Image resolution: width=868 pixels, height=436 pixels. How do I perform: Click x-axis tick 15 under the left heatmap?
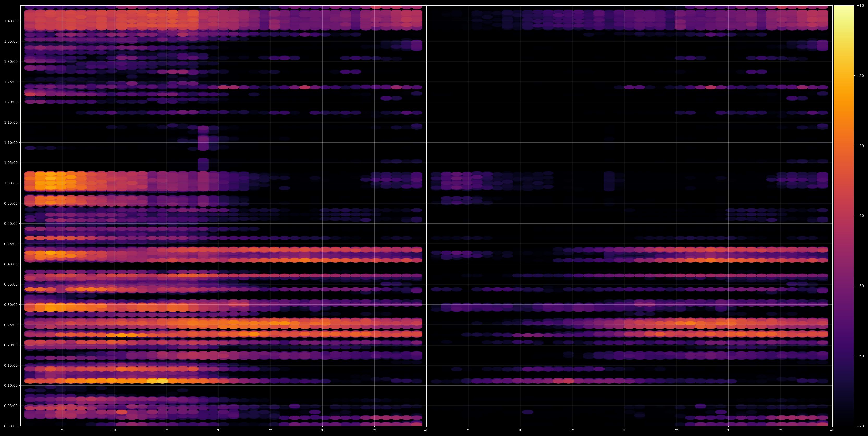pyautogui.click(x=166, y=430)
